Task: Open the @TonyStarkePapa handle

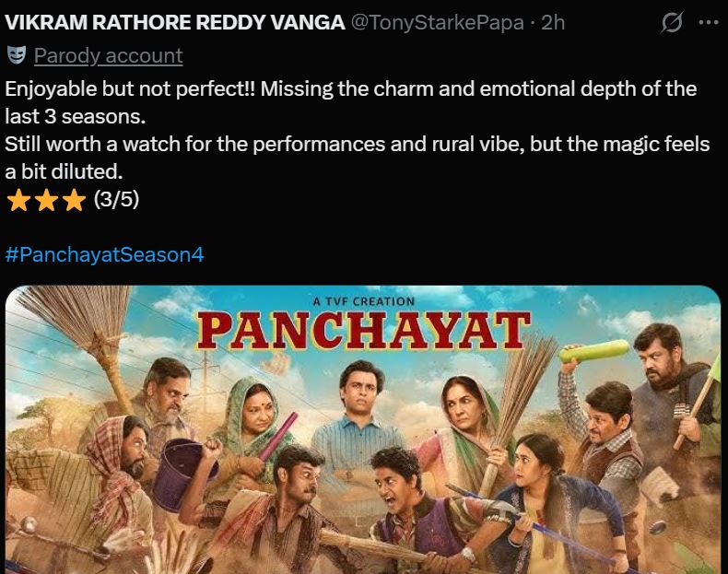Action: coord(437,22)
